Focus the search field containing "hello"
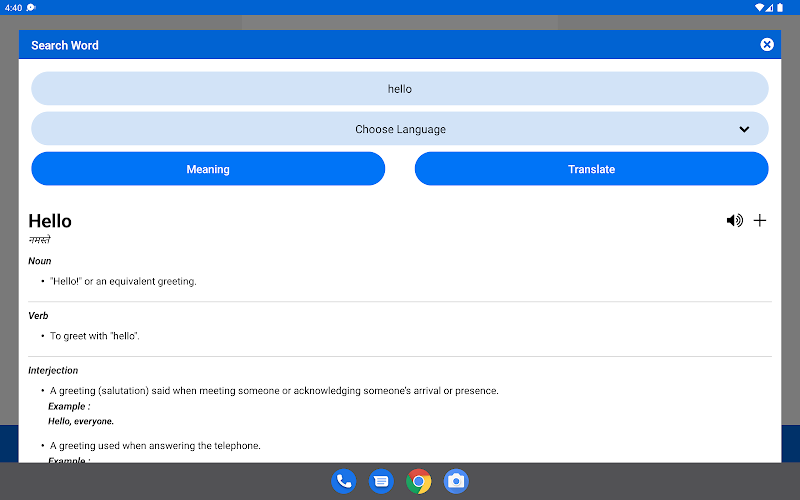This screenshot has width=800, height=500. click(400, 89)
